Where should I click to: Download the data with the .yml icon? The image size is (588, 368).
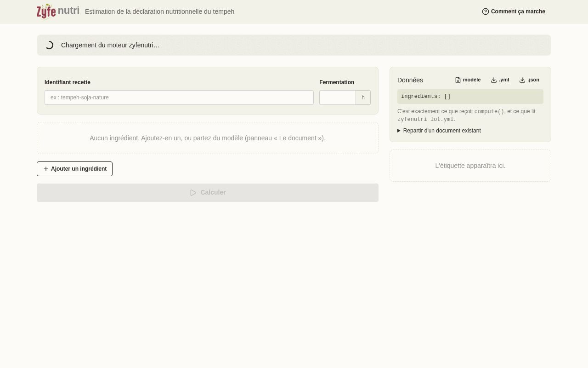[x=494, y=80]
